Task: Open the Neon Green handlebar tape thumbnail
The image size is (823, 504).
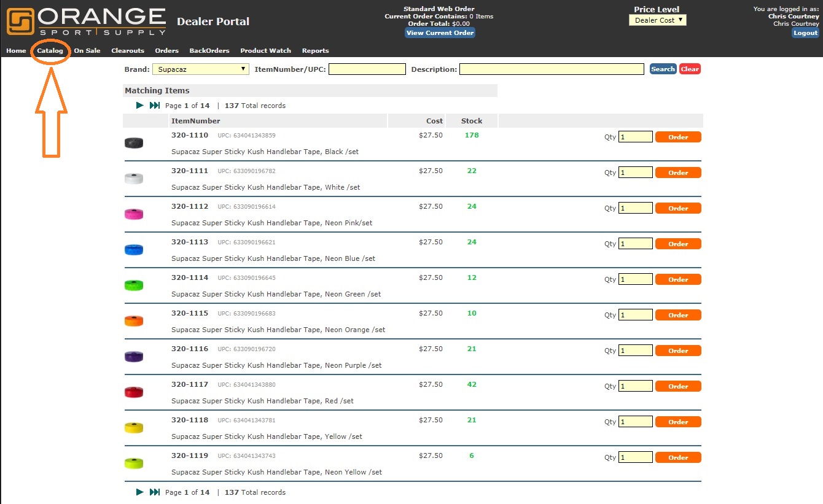Action: point(134,285)
